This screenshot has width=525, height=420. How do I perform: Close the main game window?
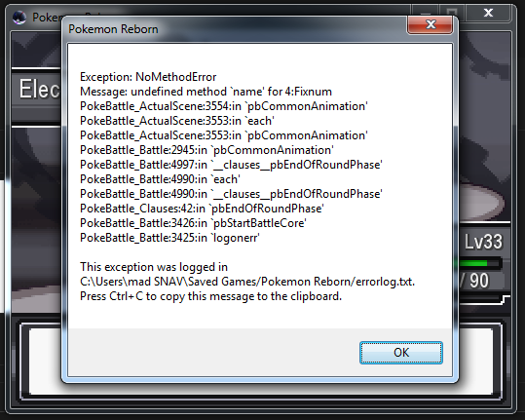click(x=488, y=13)
